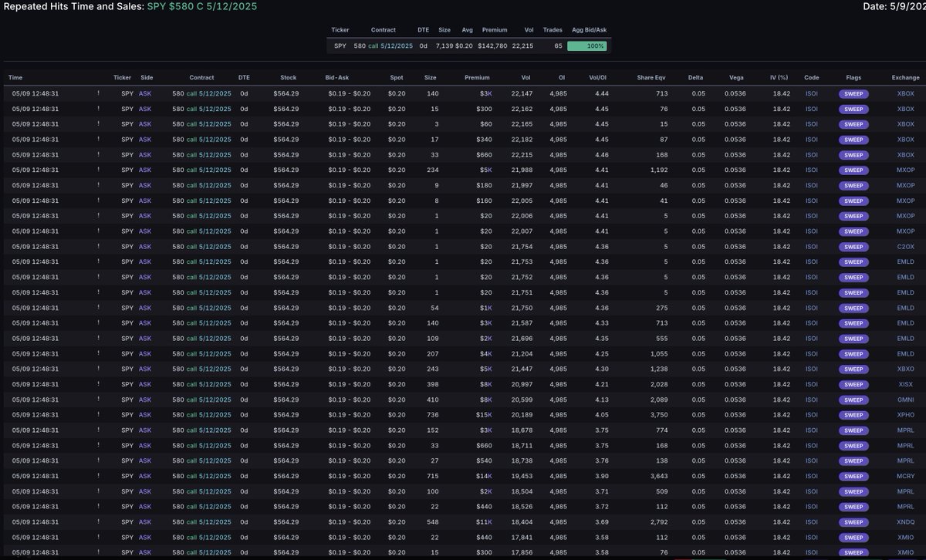
Task: Click the stock price in the 22,005 volume row
Action: tap(286, 201)
